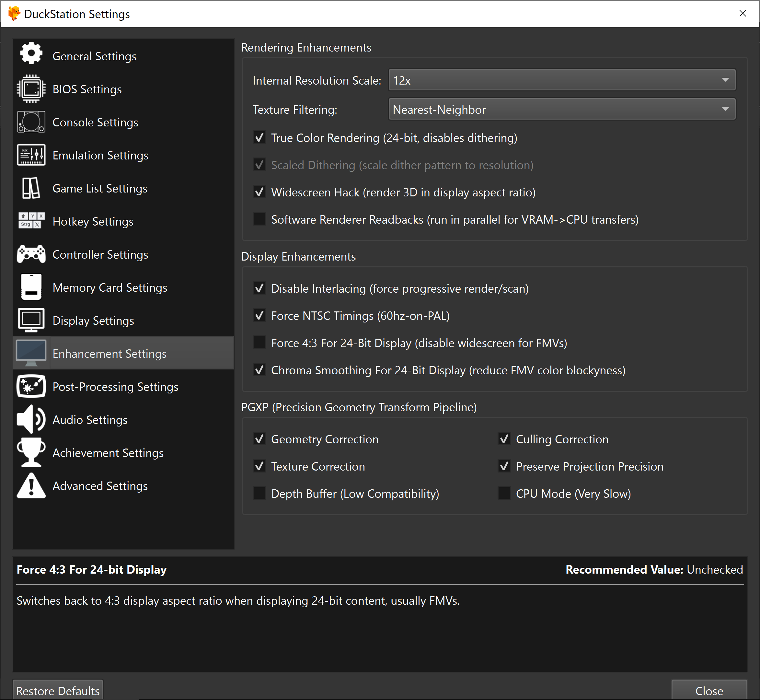Toggle PGXP Culling Correction checkbox
The height and width of the screenshot is (700, 760).
(x=504, y=439)
